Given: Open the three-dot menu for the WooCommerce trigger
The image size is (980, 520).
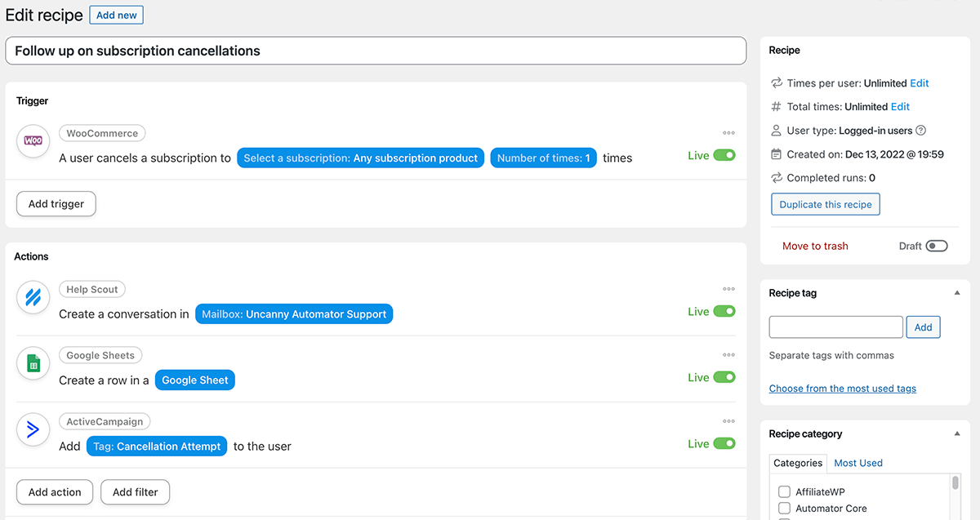Looking at the screenshot, I should 728,133.
